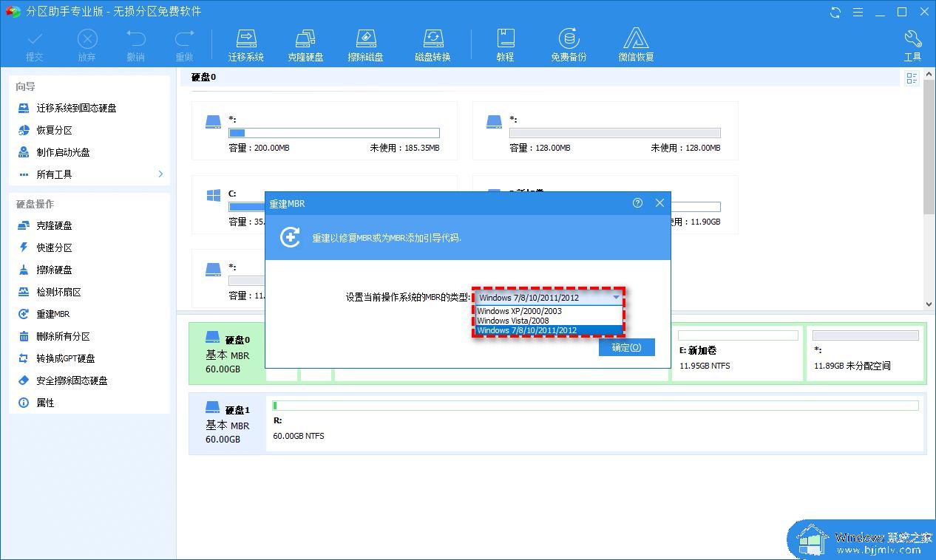Select E: 新加卷 11.95GB NTFS block

pyautogui.click(x=737, y=353)
